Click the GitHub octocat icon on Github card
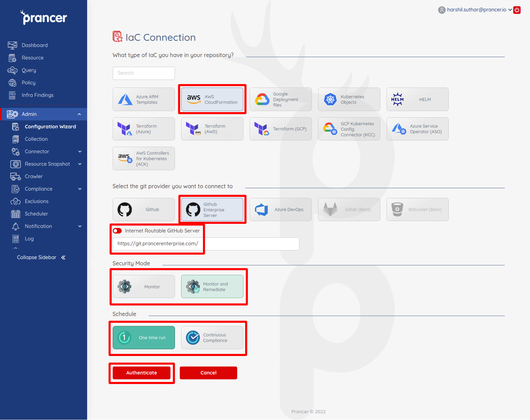Viewport: 530px width, 420px height. 125,210
